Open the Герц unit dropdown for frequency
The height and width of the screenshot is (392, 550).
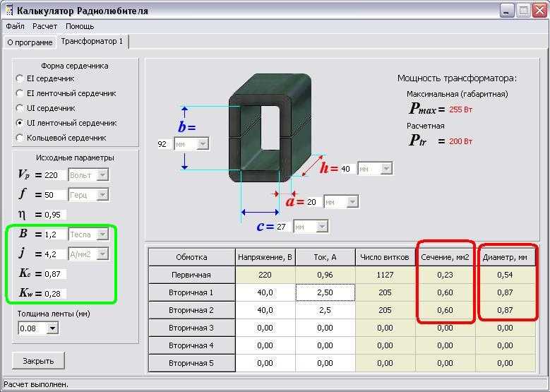(102, 195)
